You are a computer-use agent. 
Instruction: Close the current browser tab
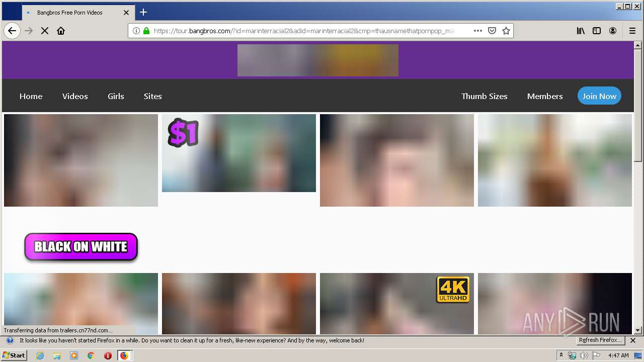[126, 13]
